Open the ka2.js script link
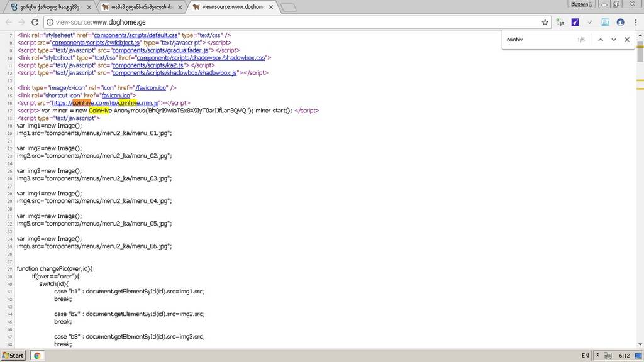Image resolution: width=644 pixels, height=362 pixels. pos(148,65)
